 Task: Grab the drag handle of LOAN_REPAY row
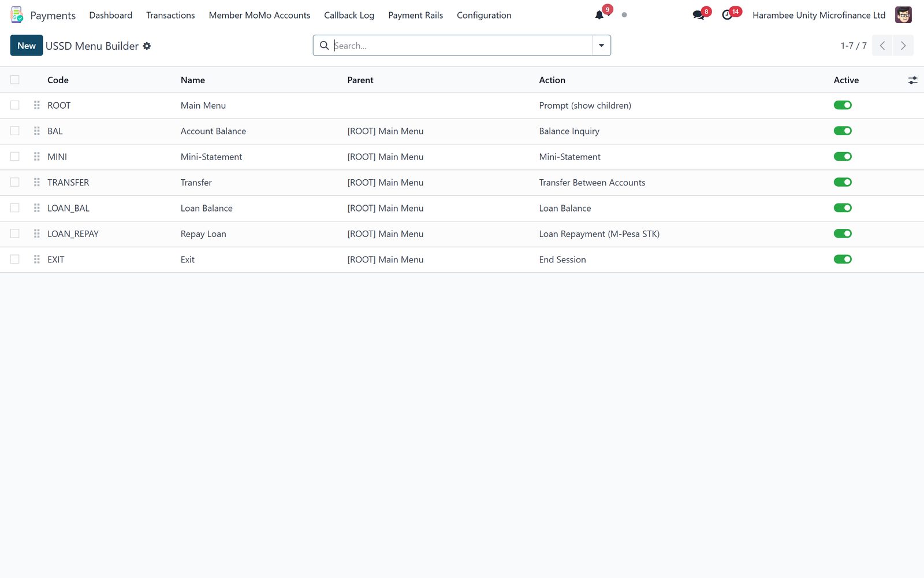click(x=37, y=234)
